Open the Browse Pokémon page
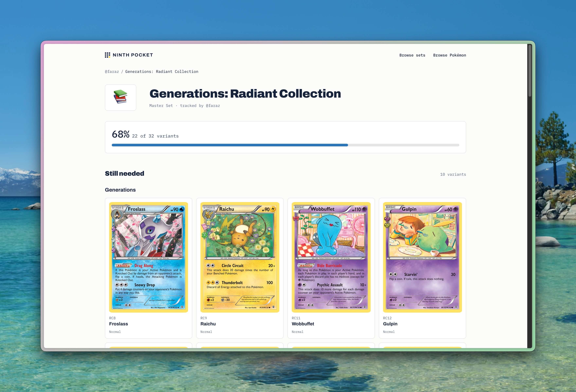This screenshot has height=392, width=576. pyautogui.click(x=450, y=55)
